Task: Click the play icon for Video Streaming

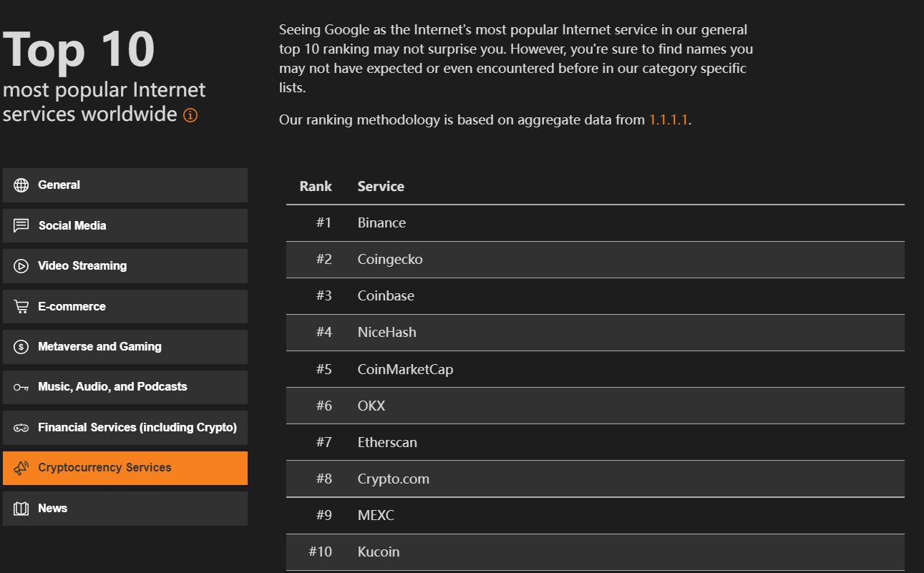Action: pos(21,266)
